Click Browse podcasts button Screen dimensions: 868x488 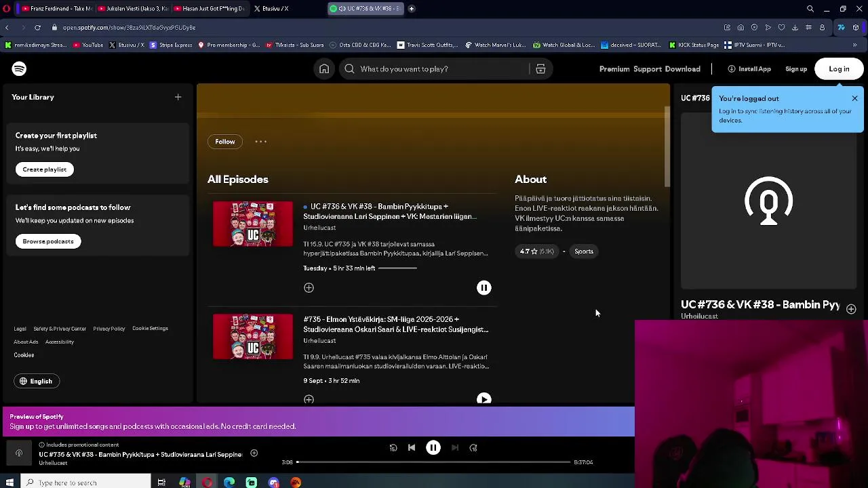(48, 241)
